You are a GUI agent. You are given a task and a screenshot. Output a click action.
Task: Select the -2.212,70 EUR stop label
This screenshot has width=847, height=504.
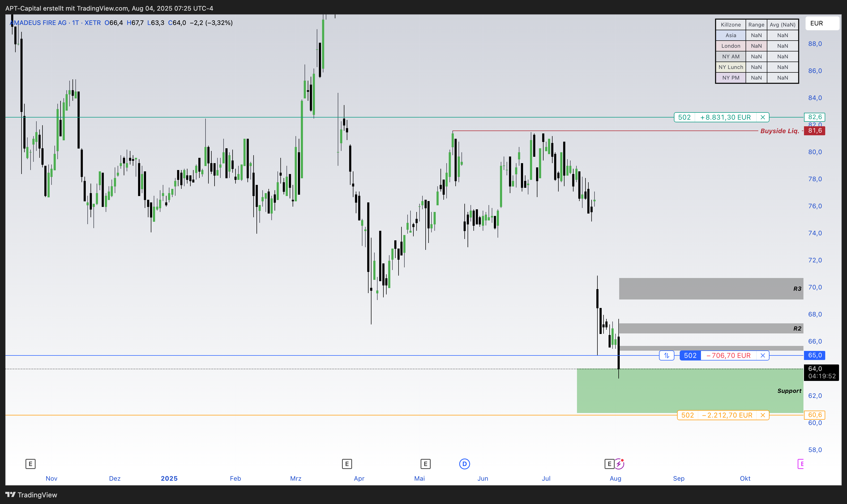click(727, 415)
